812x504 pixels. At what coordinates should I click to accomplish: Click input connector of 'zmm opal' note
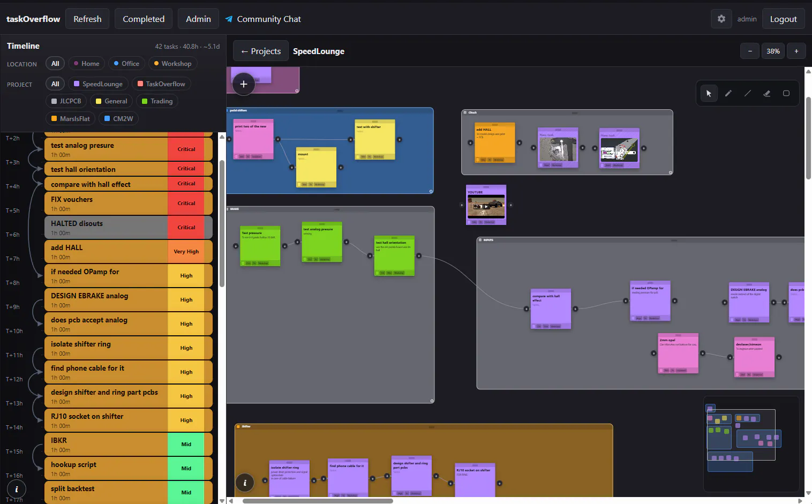pos(653,353)
